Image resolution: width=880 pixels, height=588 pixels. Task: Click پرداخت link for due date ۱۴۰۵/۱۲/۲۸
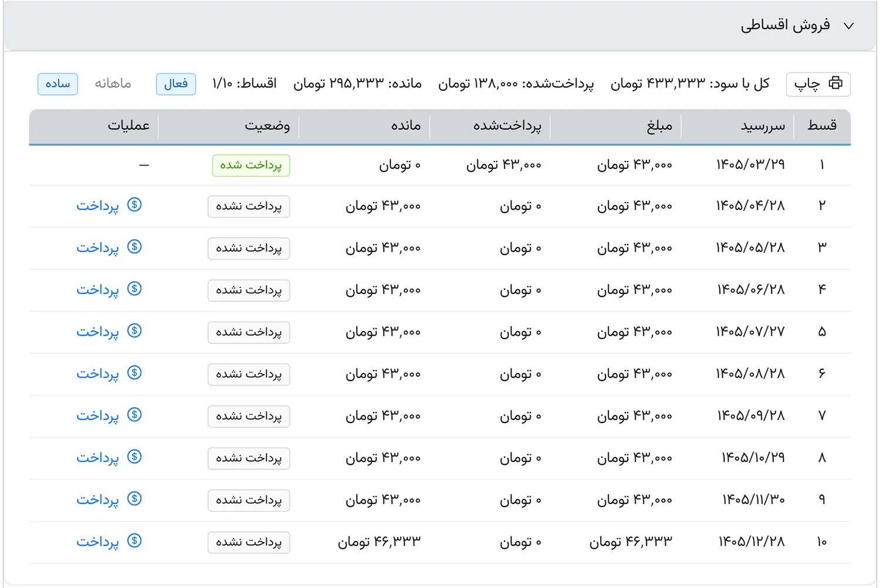coord(97,542)
